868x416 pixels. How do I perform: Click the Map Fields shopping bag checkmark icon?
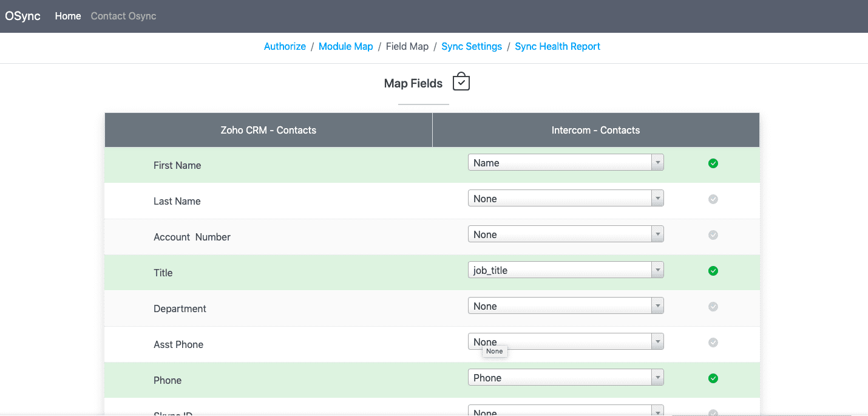pos(461,82)
